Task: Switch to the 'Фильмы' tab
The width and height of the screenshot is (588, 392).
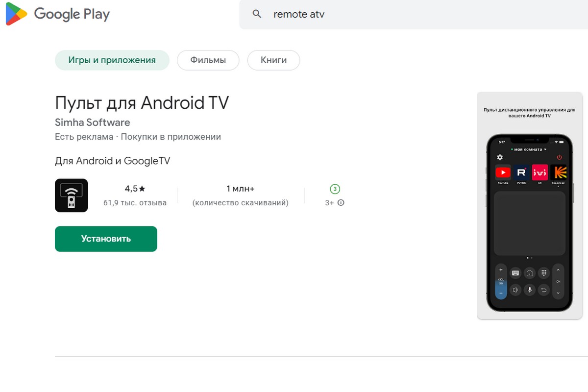Action: point(208,60)
